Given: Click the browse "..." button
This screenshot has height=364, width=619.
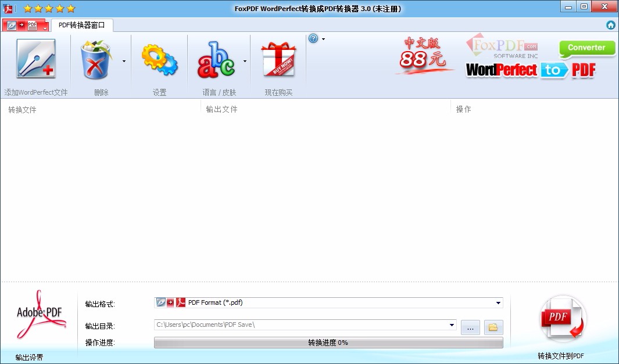Looking at the screenshot, I should pos(470,327).
